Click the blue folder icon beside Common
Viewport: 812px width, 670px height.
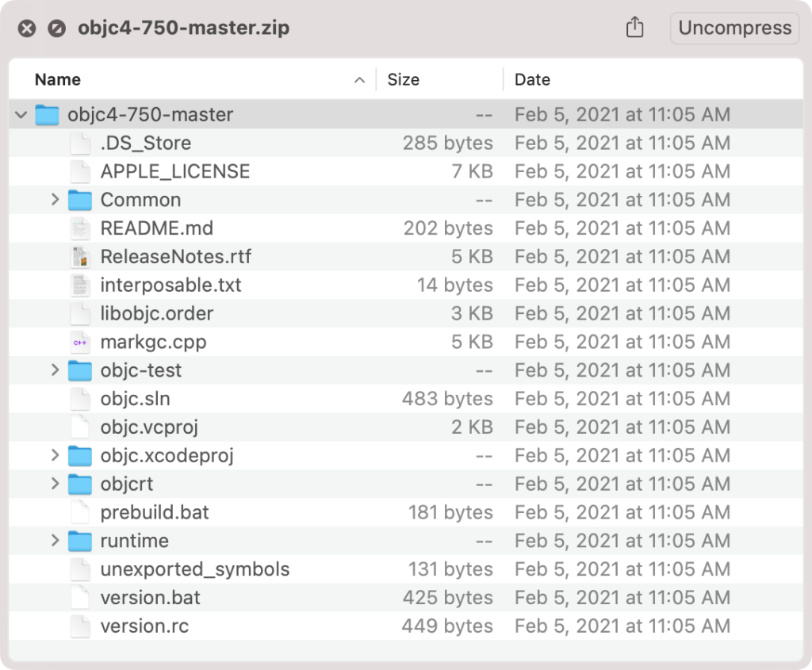click(x=79, y=200)
